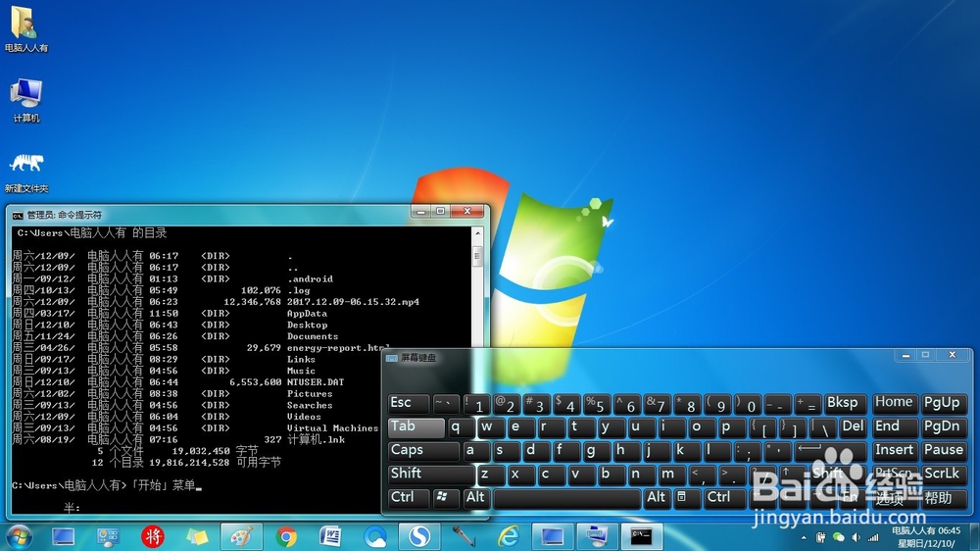Click the 5 % key
The image size is (980, 551).
coord(597,403)
